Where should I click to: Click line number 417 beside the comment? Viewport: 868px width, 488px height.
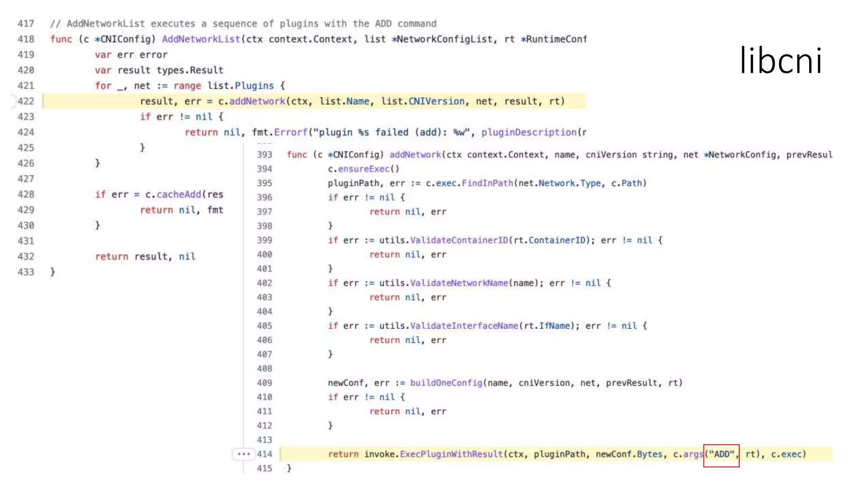click(x=26, y=24)
